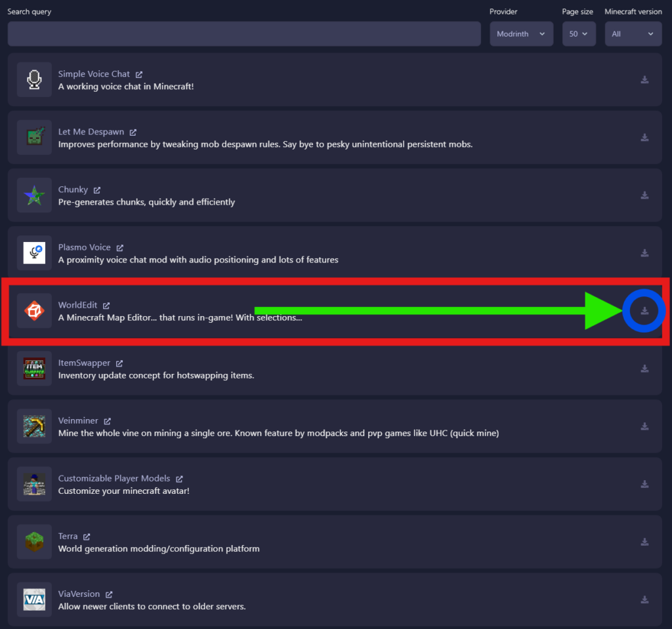
Task: Click the WorldEdit logo thumbnail
Action: pos(34,311)
